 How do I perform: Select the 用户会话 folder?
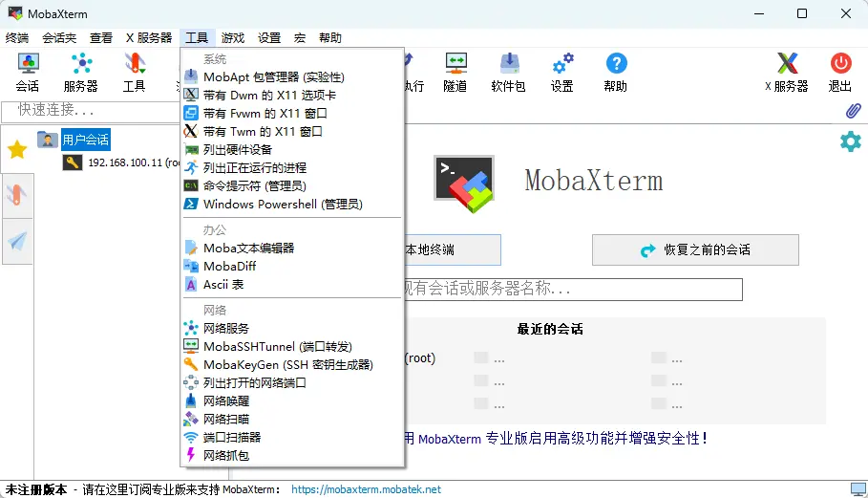click(86, 140)
